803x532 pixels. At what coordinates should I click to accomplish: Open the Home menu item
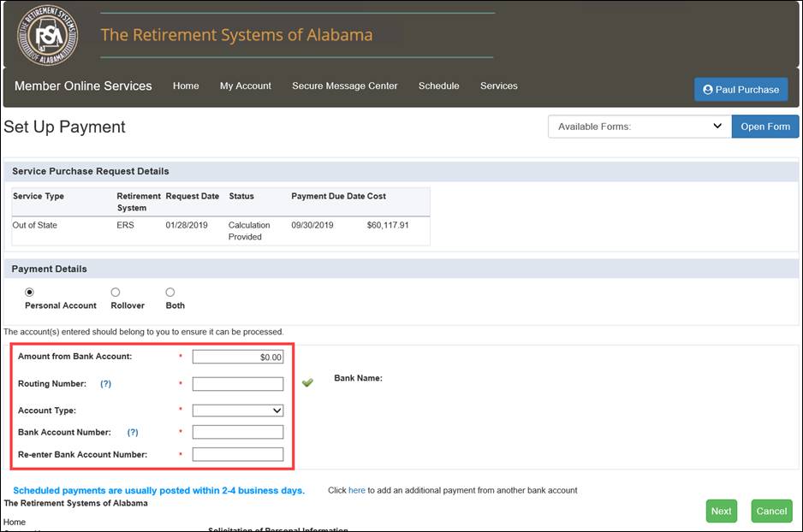pos(186,86)
